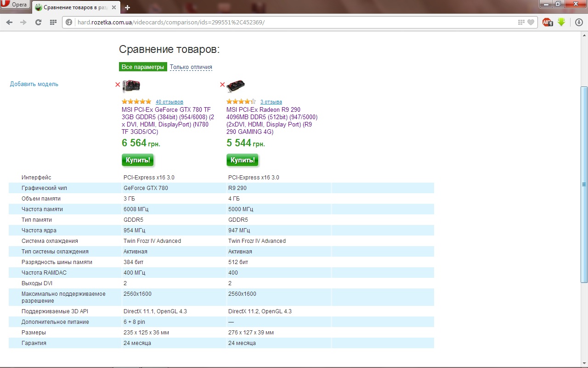Open the Speed Dial grid icon
The width and height of the screenshot is (588, 368).
click(53, 22)
